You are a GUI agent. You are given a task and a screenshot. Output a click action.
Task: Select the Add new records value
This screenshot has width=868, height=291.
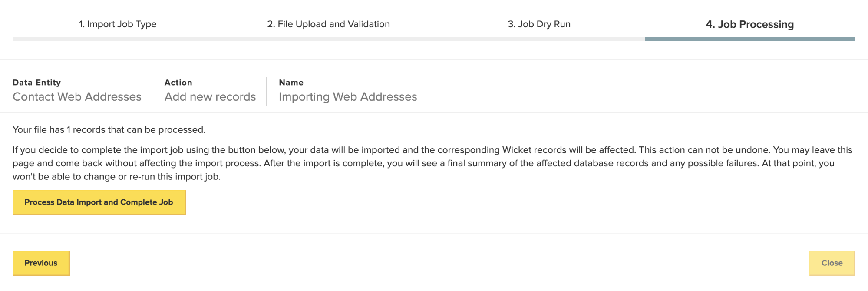[210, 97]
